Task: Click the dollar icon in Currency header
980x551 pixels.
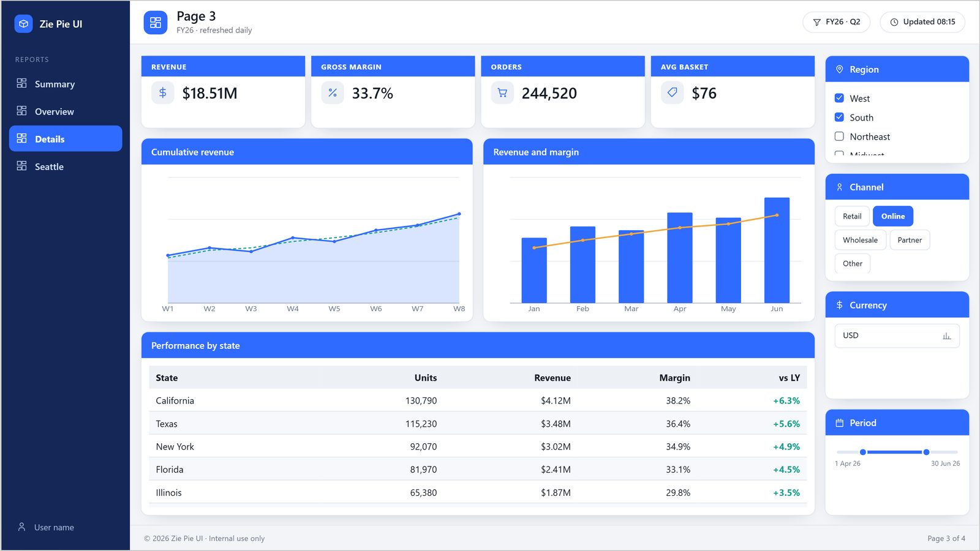Action: (840, 305)
